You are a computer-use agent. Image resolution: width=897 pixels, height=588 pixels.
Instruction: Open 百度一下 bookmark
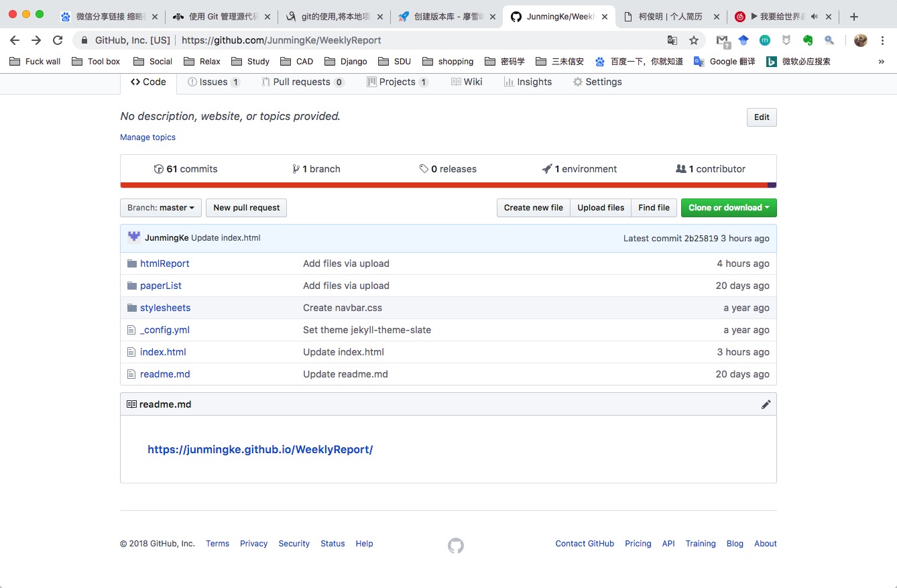[639, 61]
